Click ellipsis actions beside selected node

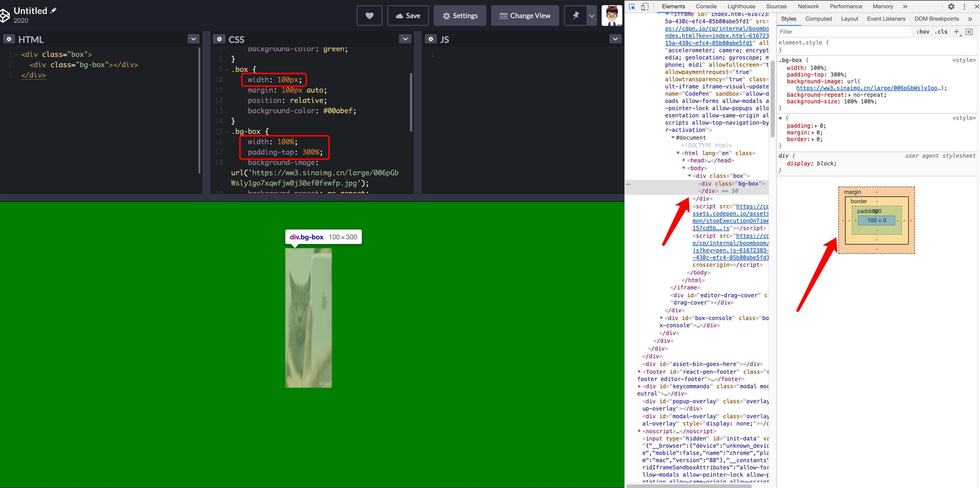(628, 184)
